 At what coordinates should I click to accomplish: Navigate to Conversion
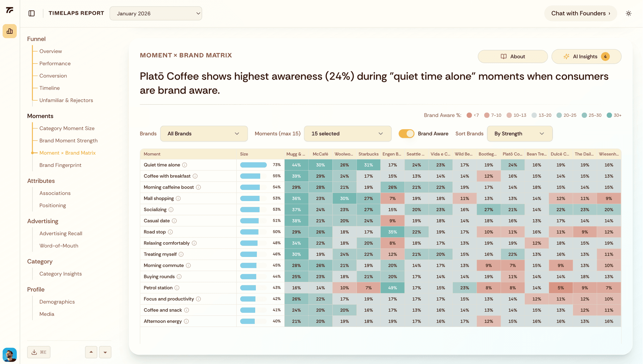(x=53, y=76)
